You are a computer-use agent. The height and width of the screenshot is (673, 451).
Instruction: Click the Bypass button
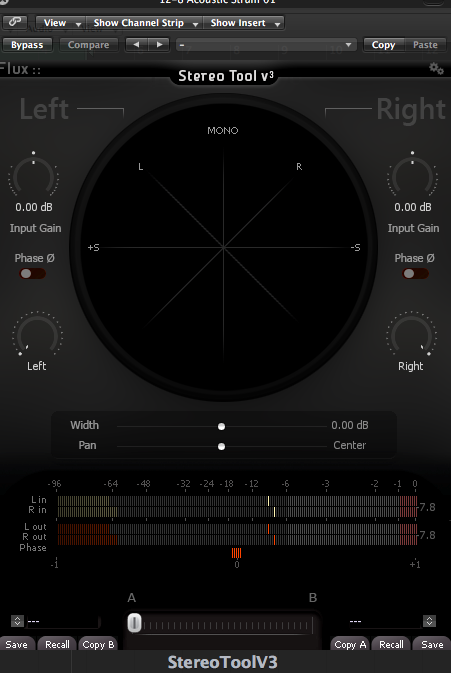click(27, 45)
